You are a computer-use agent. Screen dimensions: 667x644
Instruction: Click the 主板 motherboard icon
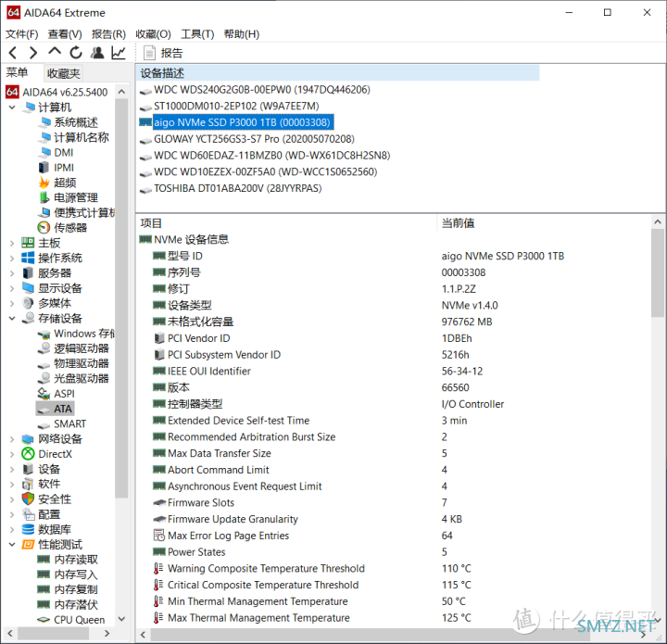[28, 243]
